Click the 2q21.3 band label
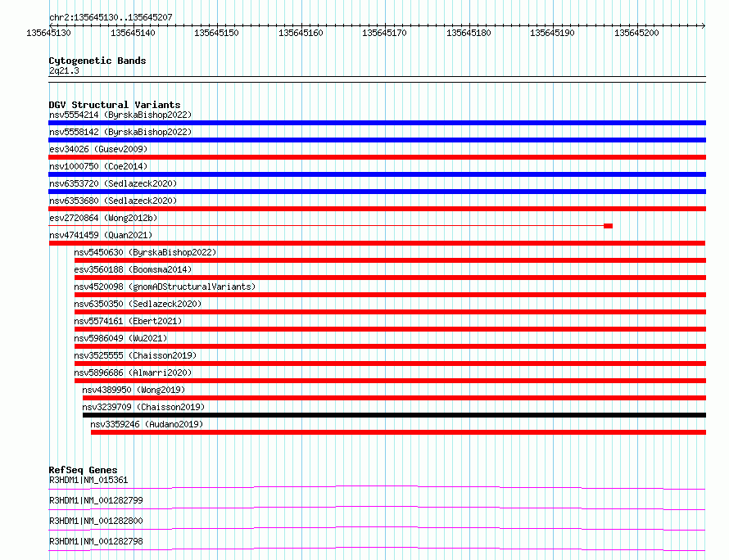 click(64, 70)
